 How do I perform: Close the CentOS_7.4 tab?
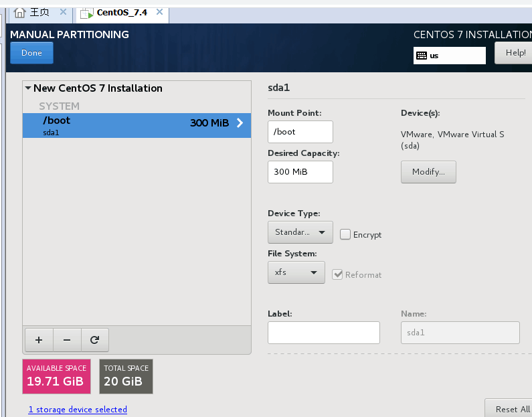coord(159,12)
